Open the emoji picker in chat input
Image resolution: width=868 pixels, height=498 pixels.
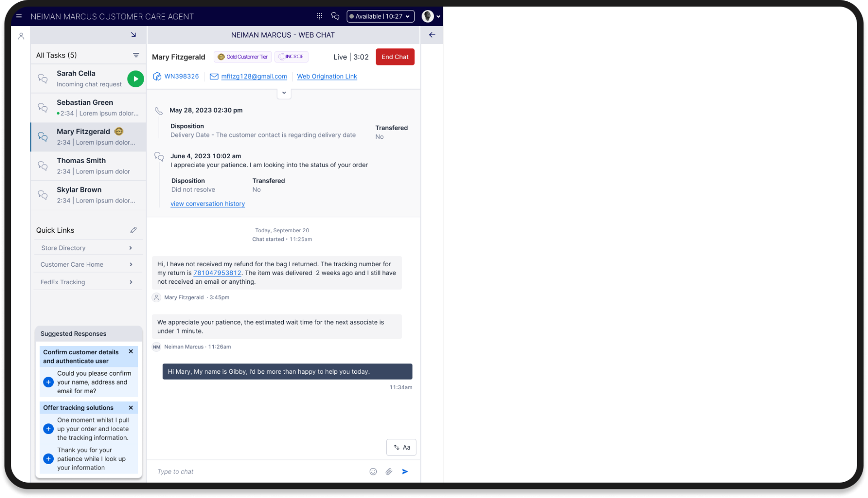[x=373, y=471]
